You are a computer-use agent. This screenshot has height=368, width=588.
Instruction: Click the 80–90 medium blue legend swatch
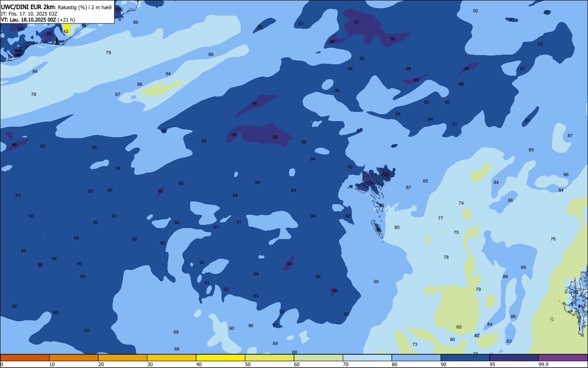(x=416, y=357)
